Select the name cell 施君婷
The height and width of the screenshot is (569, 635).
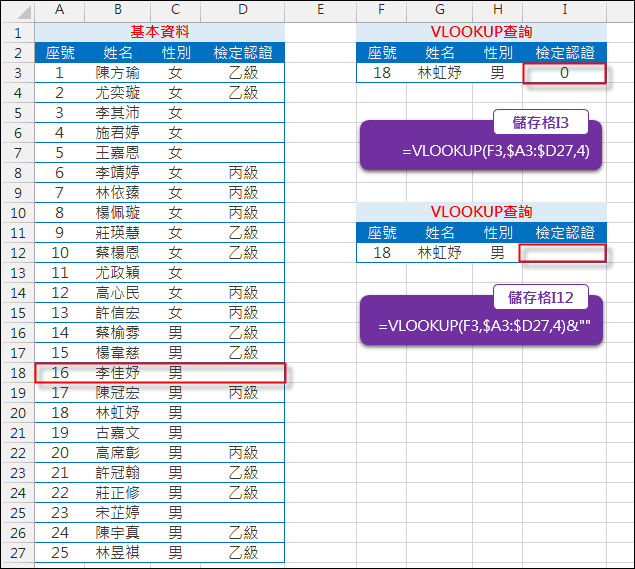[117, 133]
